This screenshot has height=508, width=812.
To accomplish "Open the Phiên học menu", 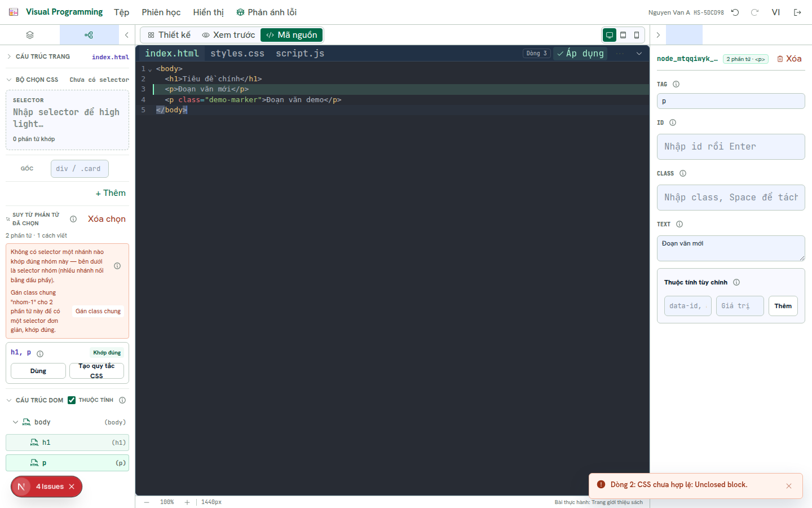I will click(161, 12).
